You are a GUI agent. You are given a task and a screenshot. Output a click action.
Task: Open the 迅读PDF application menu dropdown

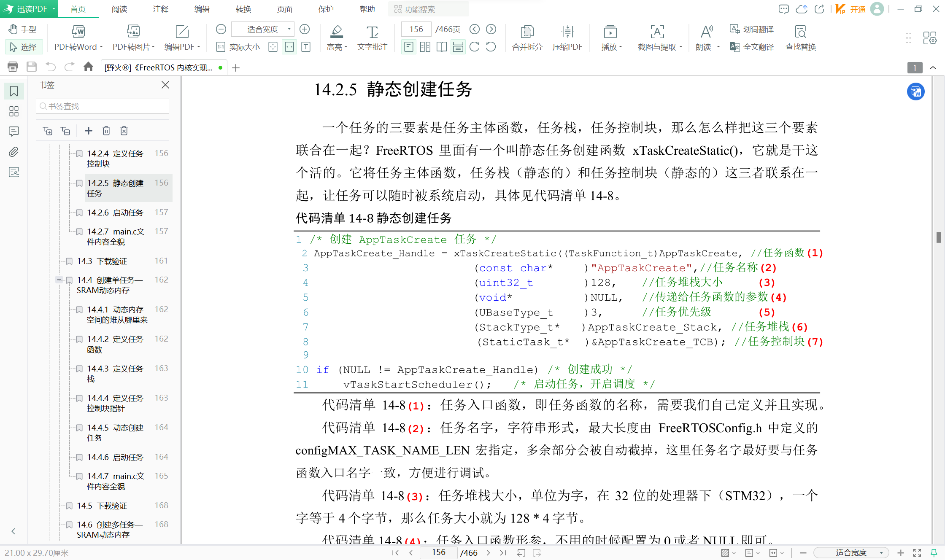tap(54, 9)
